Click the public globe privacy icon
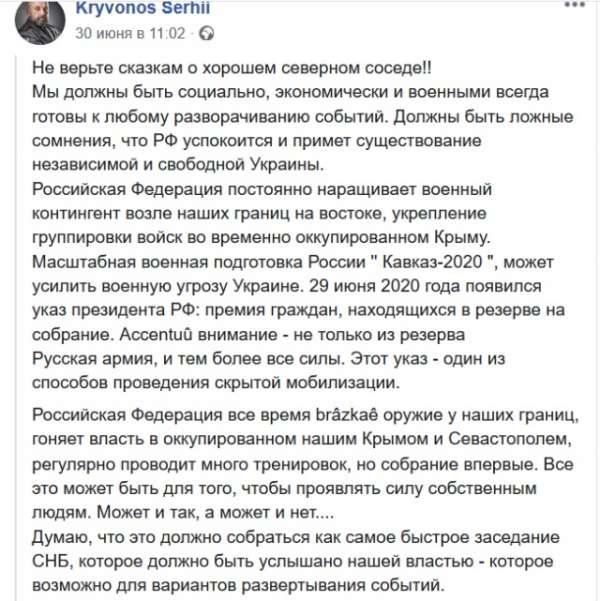600x601 pixels. [207, 33]
